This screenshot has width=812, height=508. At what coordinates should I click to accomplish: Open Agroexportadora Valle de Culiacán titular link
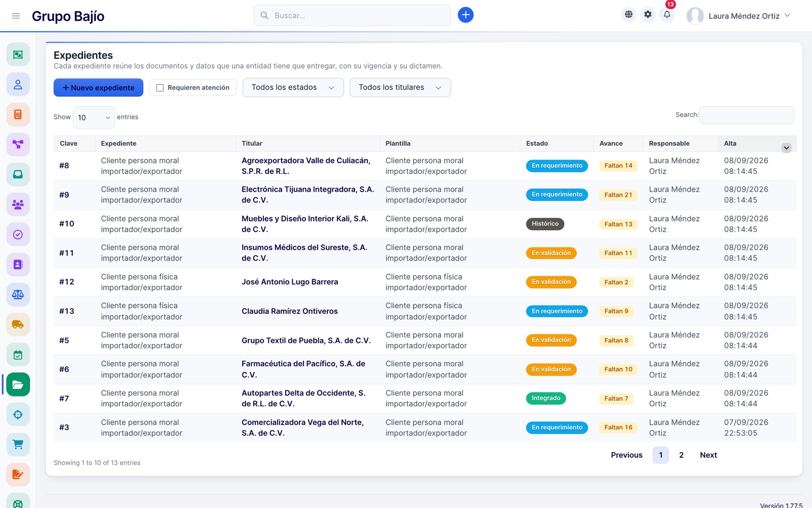click(306, 166)
